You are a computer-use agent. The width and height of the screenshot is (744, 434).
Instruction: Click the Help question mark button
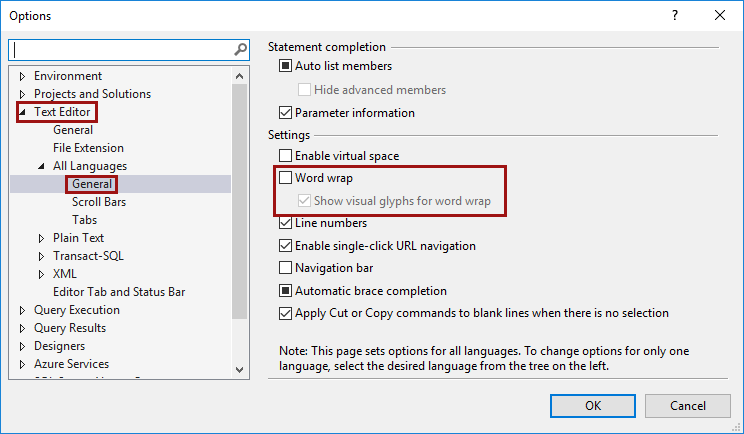click(675, 15)
